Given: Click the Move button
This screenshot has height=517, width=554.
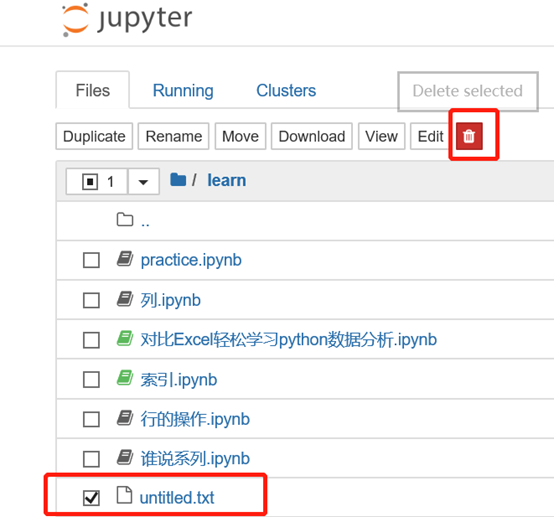Looking at the screenshot, I should [241, 136].
